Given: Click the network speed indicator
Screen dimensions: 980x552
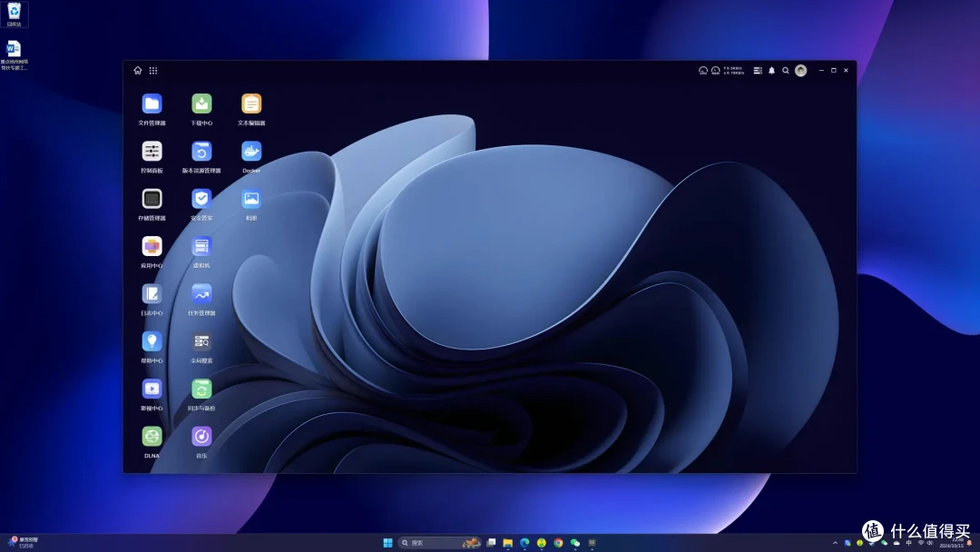Looking at the screenshot, I should click(734, 71).
